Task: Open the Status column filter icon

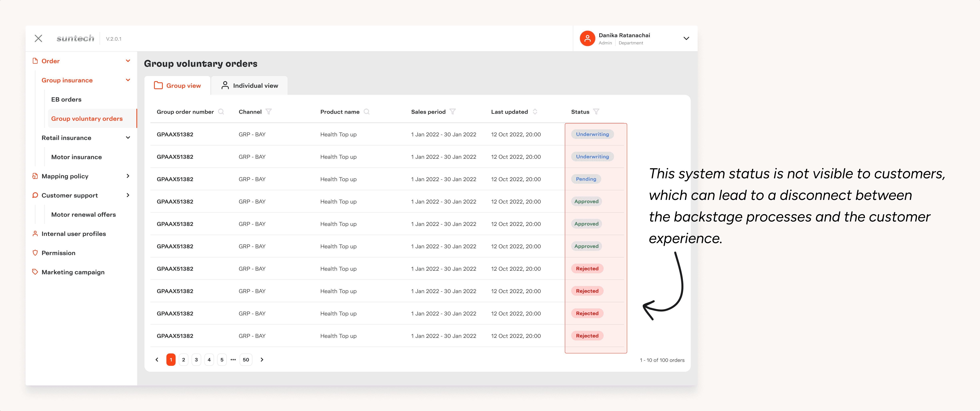Action: pos(596,112)
